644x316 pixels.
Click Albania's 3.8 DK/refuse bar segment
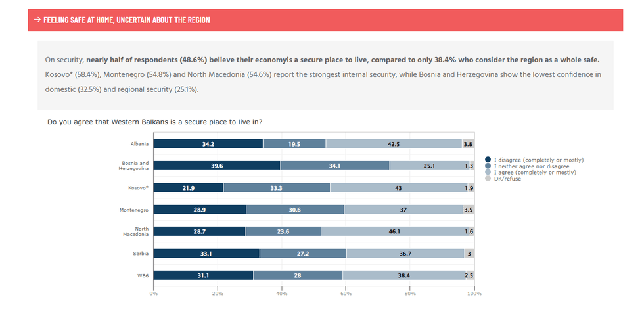click(x=468, y=144)
